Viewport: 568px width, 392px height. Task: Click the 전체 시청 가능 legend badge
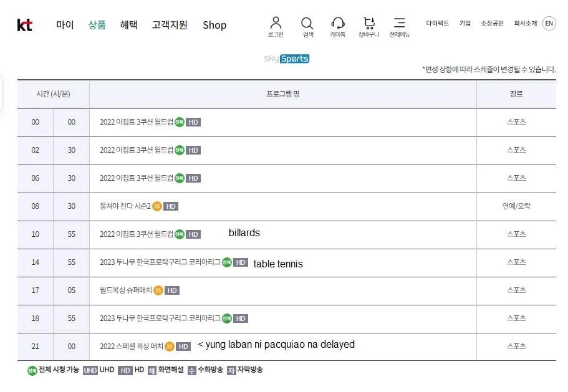(32, 371)
